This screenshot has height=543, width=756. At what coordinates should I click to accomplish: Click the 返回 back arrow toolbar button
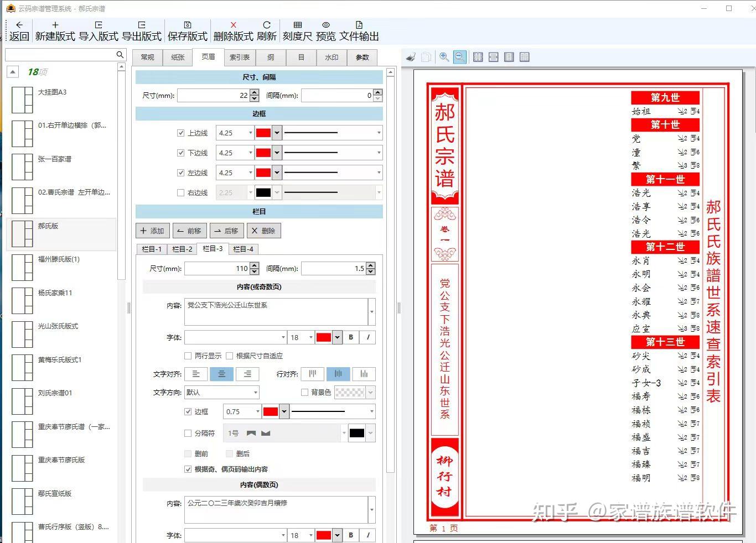pyautogui.click(x=19, y=31)
